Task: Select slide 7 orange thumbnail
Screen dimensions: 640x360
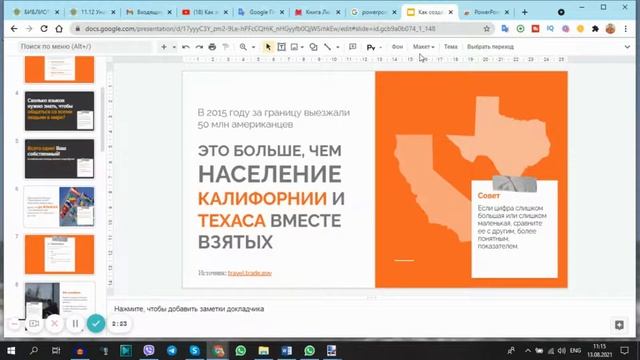Action: pos(59,254)
